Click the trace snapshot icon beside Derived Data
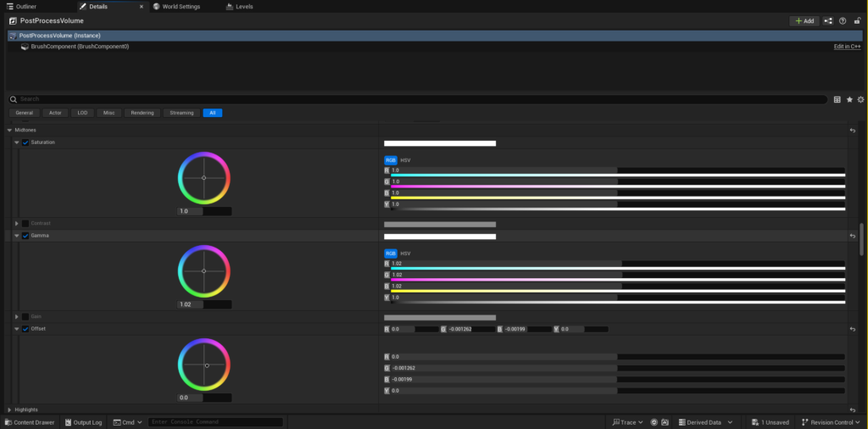Viewport: 868px width, 429px height. (665, 422)
